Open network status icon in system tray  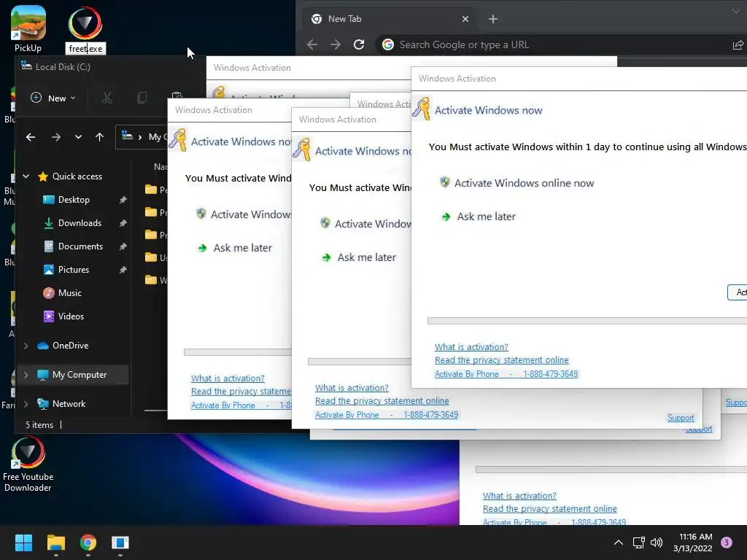pyautogui.click(x=638, y=542)
